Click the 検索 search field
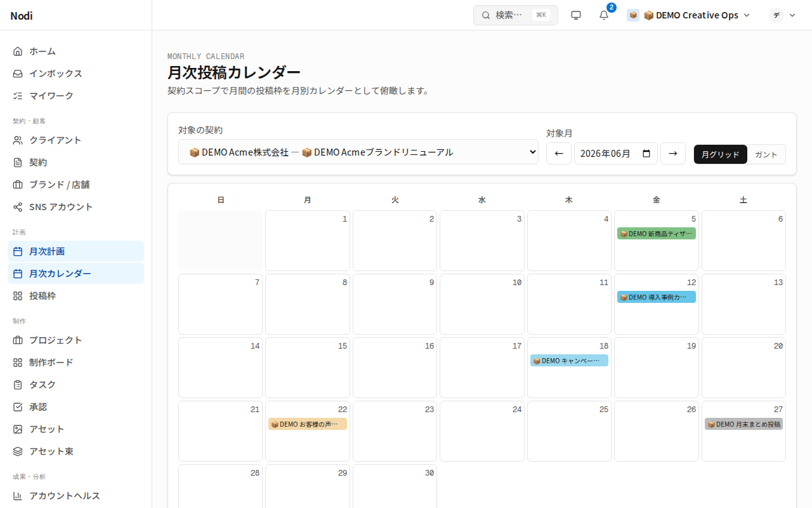 click(516, 15)
